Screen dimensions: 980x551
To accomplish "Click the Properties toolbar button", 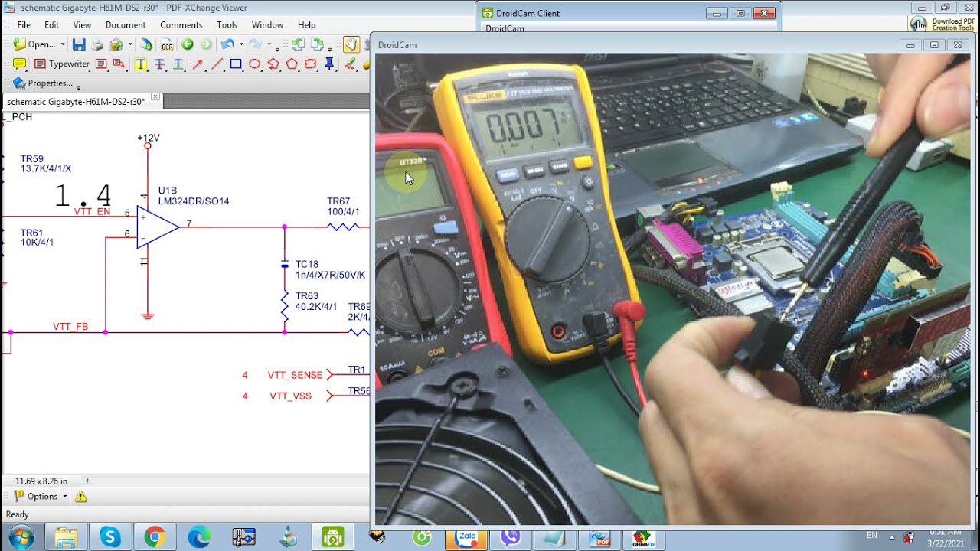I will click(x=43, y=83).
